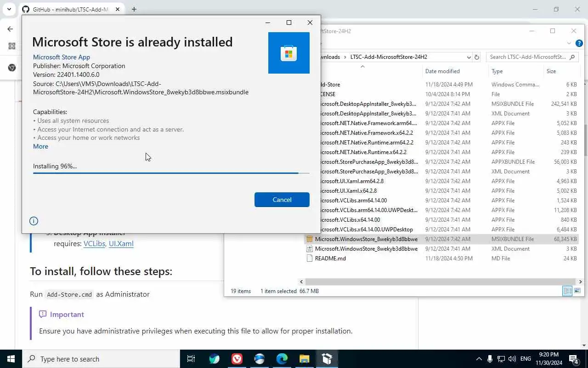Viewport: 588px width, 368px height.
Task: Open the notification center icon
Action: click(574, 359)
